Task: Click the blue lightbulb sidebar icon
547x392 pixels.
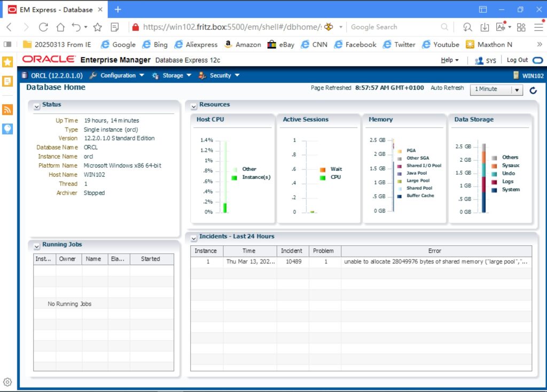Action: (7, 129)
